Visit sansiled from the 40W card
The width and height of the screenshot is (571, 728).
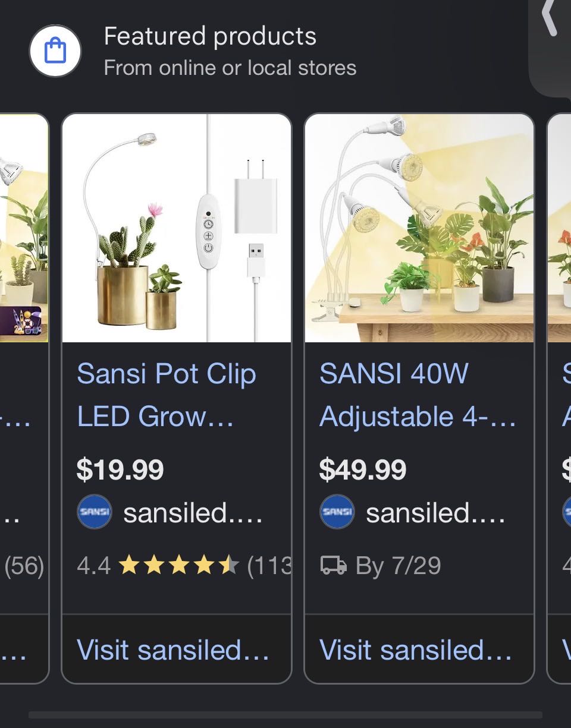416,650
